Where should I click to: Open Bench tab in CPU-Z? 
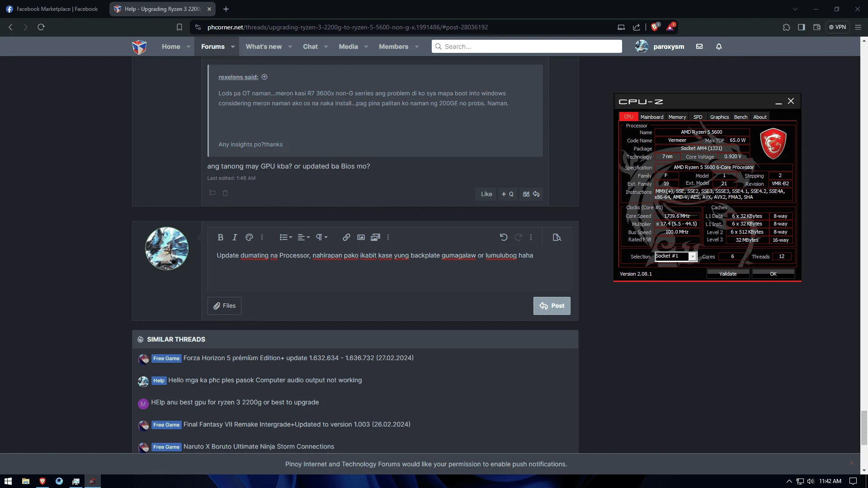[x=741, y=117]
